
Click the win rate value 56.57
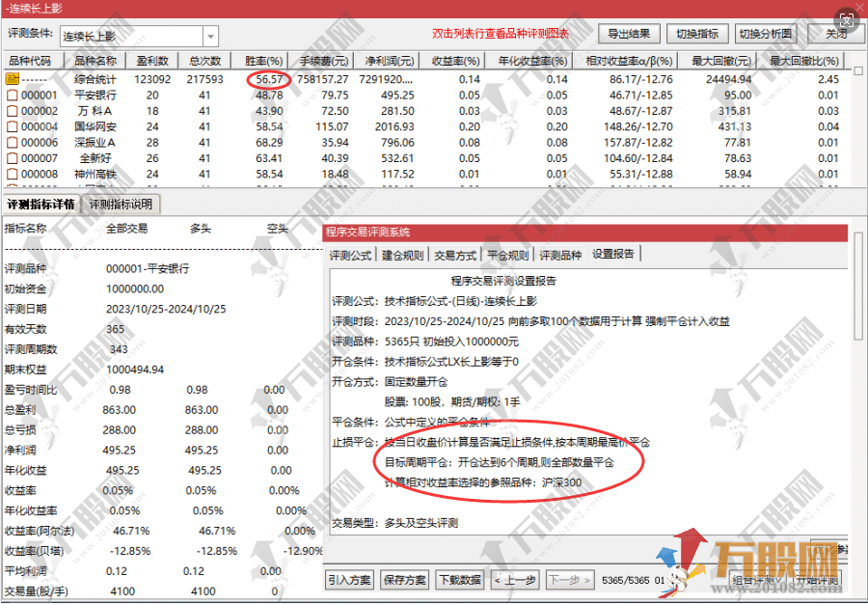click(270, 80)
